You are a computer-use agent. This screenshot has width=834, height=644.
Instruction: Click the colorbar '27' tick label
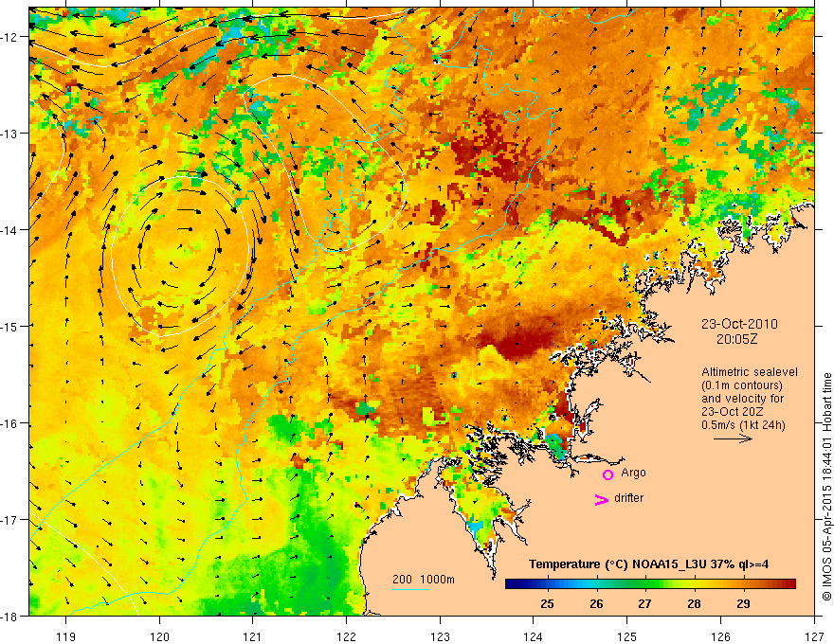[x=644, y=604]
